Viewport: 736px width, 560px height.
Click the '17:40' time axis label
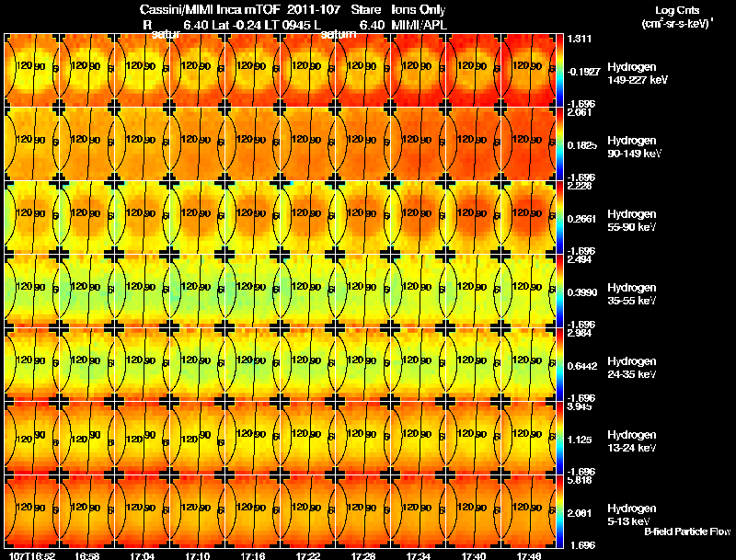(x=474, y=555)
